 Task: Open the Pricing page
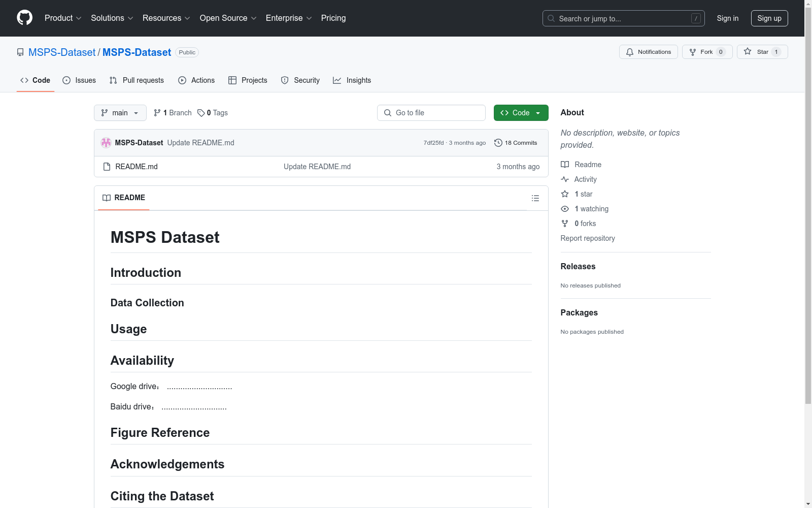pyautogui.click(x=333, y=18)
